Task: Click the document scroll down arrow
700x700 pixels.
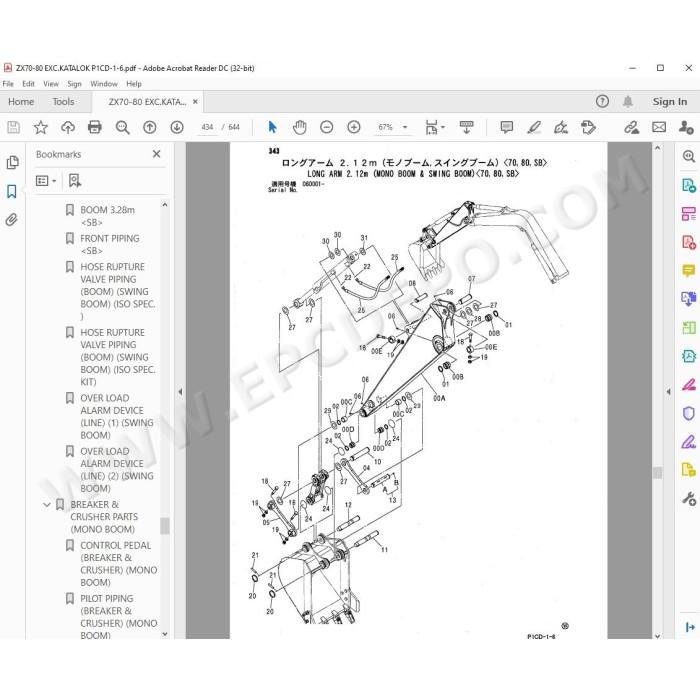Action: coord(657,636)
